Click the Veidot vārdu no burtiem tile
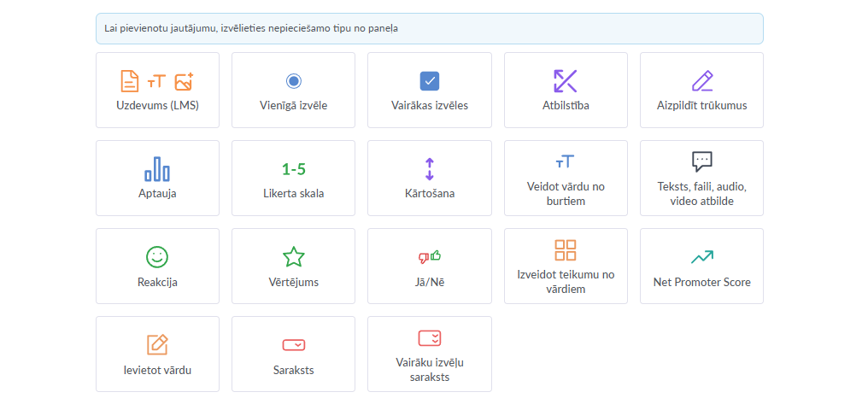 pyautogui.click(x=566, y=178)
